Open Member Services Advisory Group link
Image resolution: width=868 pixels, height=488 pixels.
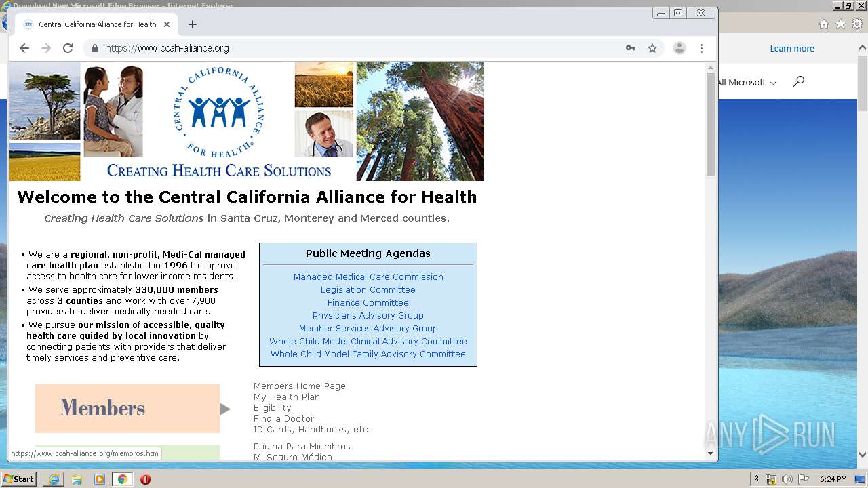click(x=368, y=328)
